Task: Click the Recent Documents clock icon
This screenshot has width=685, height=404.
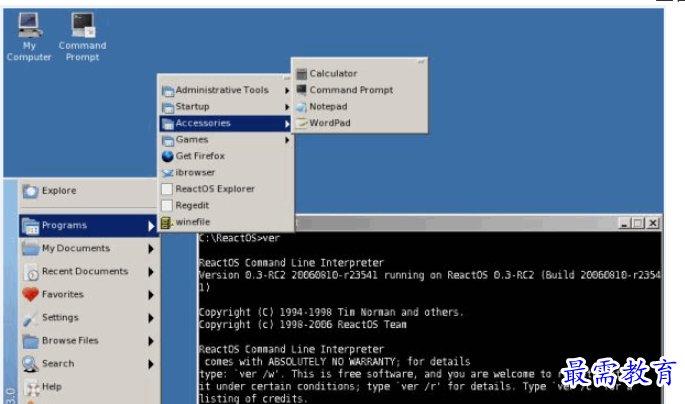Action: (x=31, y=272)
